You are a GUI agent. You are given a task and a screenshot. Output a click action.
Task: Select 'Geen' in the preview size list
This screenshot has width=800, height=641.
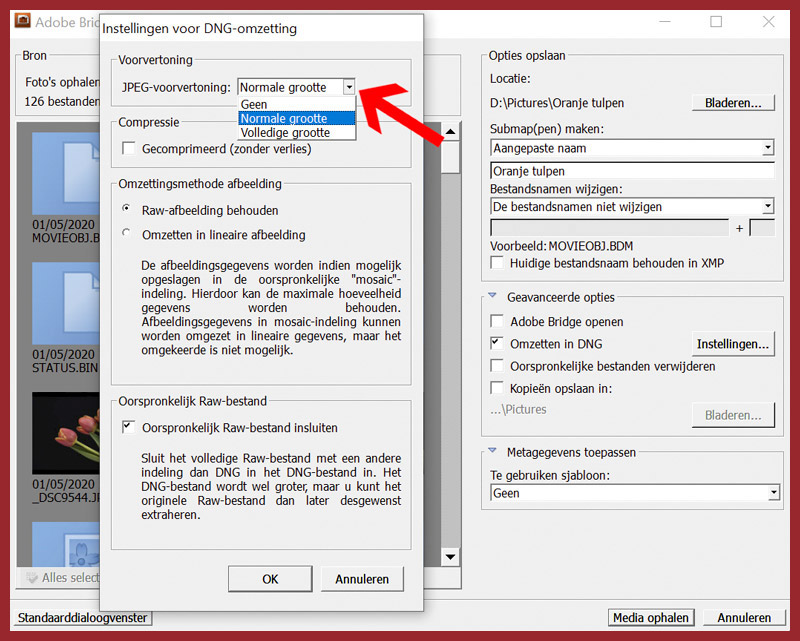tap(296, 104)
